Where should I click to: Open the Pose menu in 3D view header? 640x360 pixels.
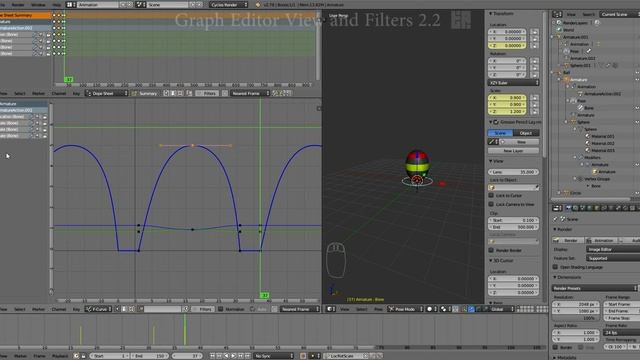[378, 309]
